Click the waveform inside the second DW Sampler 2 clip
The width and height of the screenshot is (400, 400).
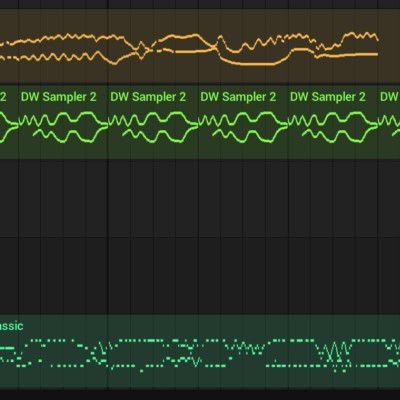point(153,128)
